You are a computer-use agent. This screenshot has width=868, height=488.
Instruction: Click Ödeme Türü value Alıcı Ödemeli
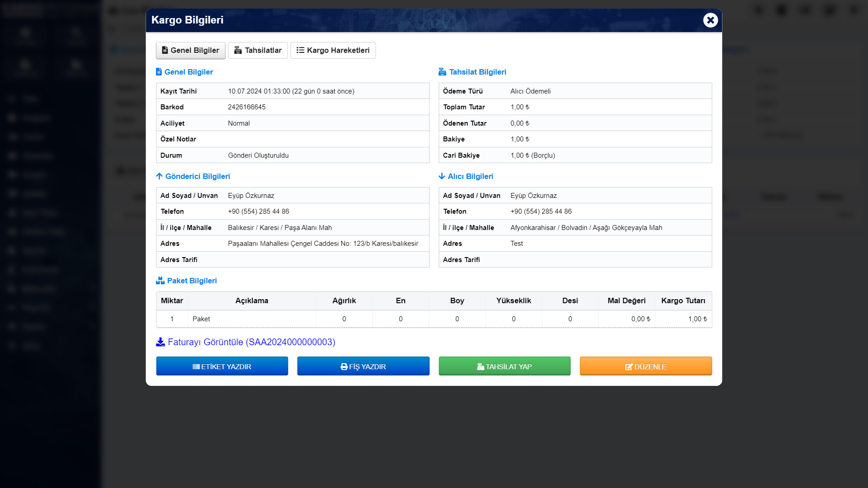pos(530,91)
